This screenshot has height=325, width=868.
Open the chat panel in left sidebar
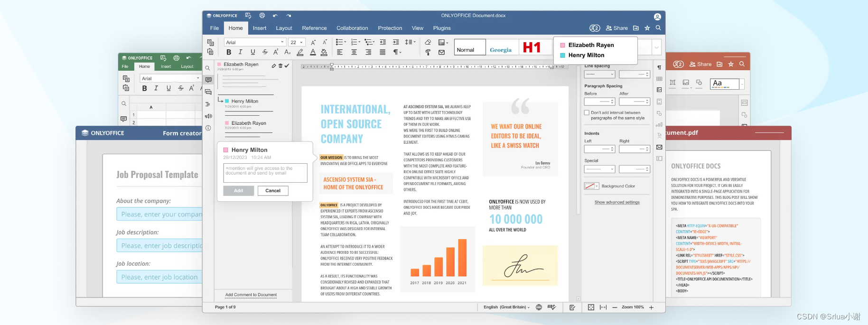point(208,92)
